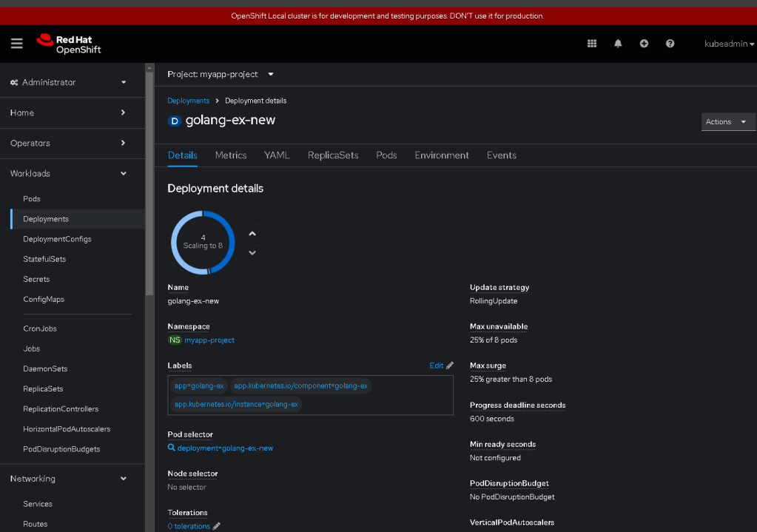Open the myapp-project namespace link

pos(209,340)
